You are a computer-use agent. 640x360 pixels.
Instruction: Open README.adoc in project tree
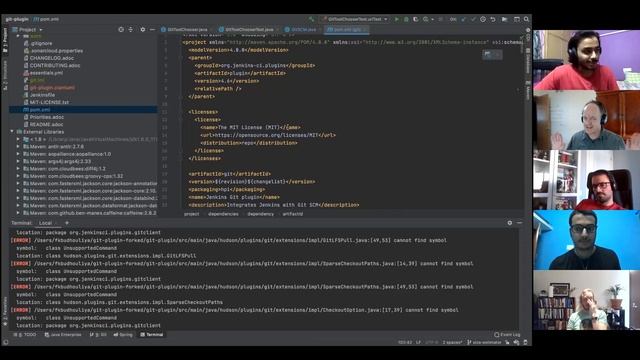click(x=43, y=124)
